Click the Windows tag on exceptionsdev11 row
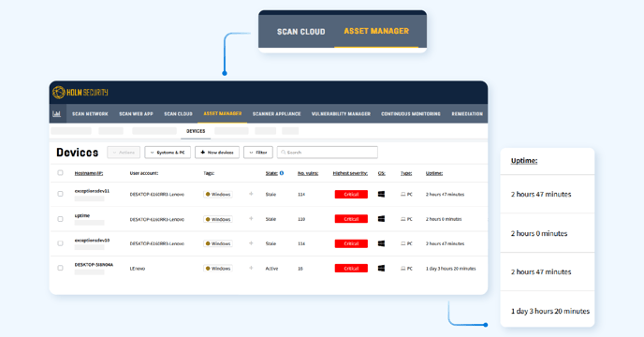 pyautogui.click(x=218, y=195)
